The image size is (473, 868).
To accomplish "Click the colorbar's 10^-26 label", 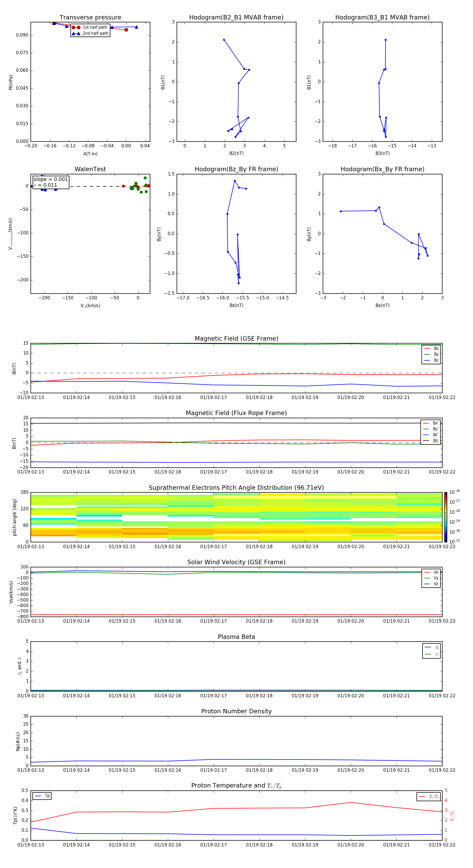I will pyautogui.click(x=455, y=492).
